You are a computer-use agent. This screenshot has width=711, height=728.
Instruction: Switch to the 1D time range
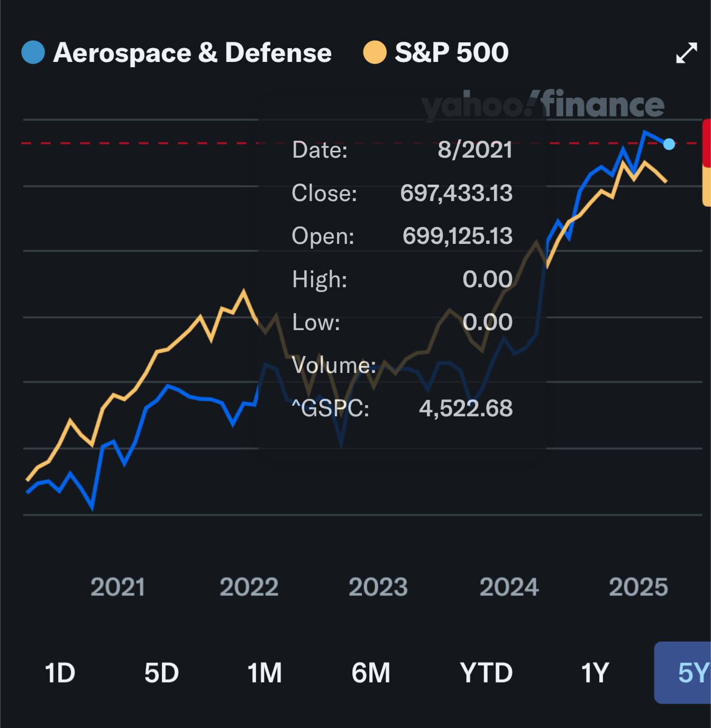(60, 673)
